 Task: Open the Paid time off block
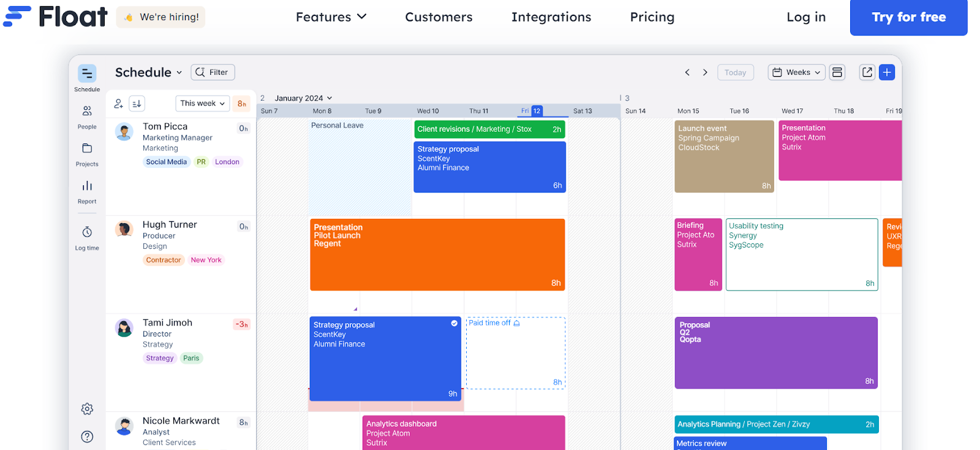click(516, 353)
